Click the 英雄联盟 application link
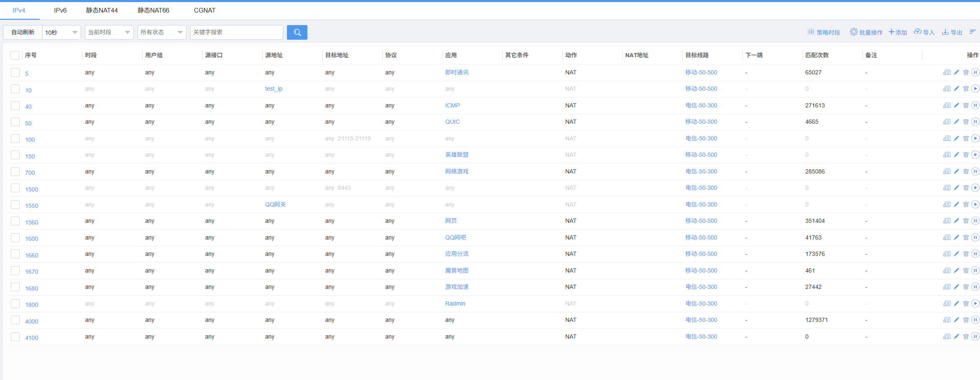 457,155
